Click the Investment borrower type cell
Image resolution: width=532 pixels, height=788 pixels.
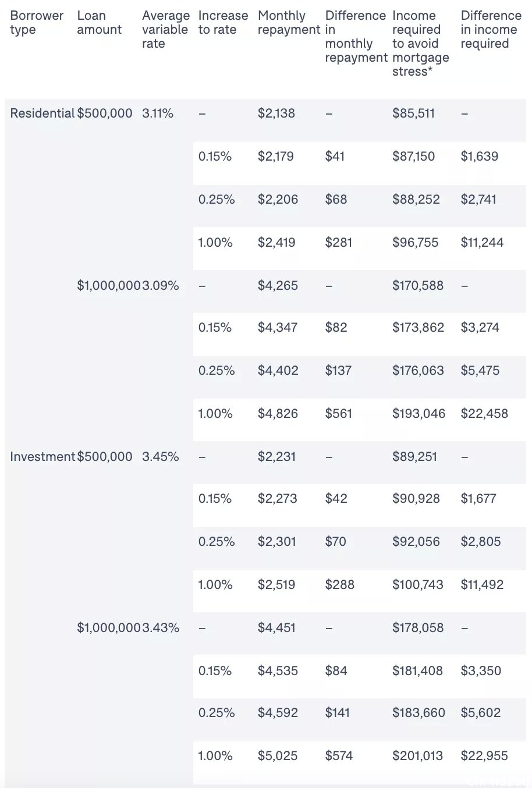click(x=42, y=457)
